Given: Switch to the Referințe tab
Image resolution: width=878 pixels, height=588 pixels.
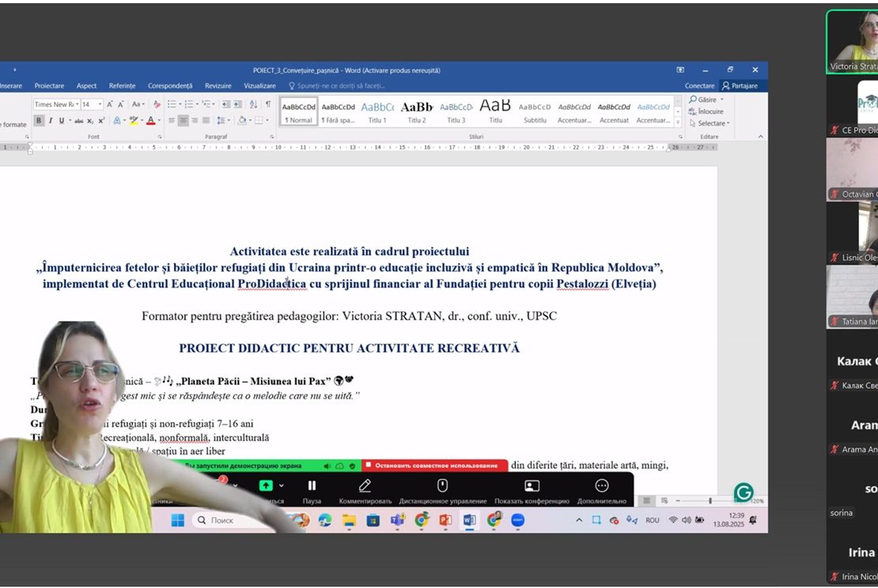Looking at the screenshot, I should tap(122, 85).
